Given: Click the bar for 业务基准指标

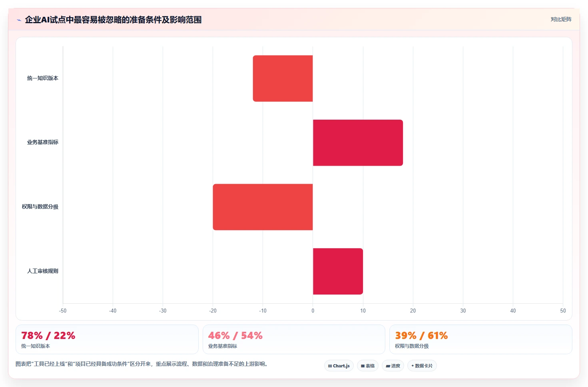Looking at the screenshot, I should click(358, 142).
